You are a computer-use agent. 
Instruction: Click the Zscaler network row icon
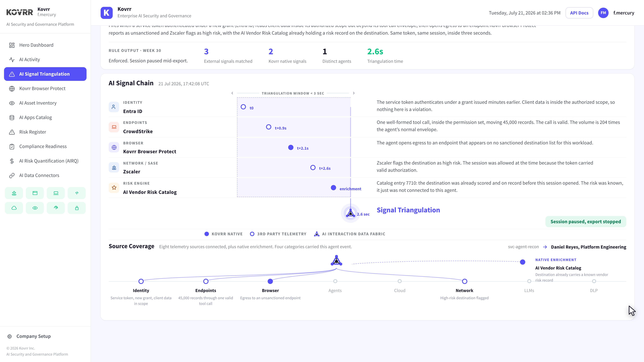pyautogui.click(x=114, y=168)
